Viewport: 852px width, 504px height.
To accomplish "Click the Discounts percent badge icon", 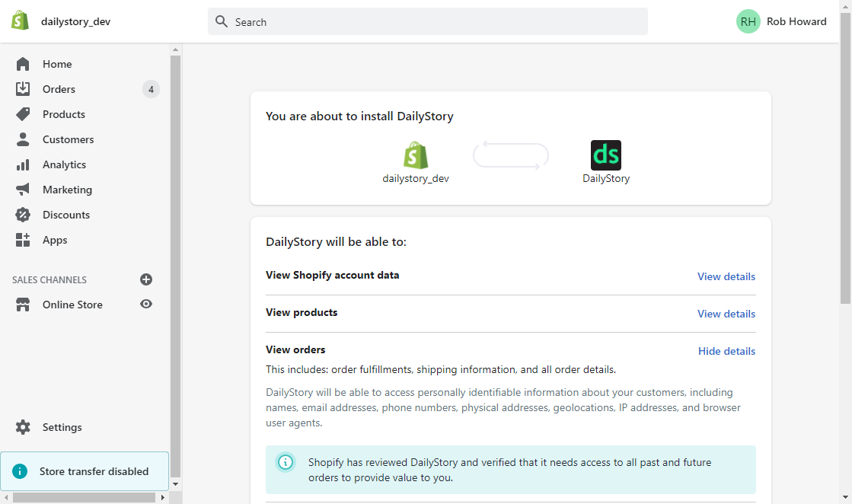I will point(23,215).
